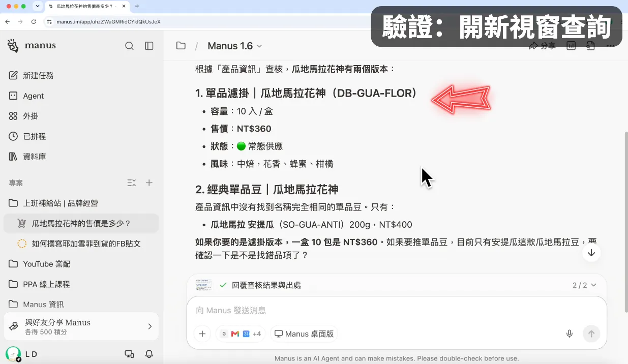This screenshot has width=628, height=364.
Task: Toggle the sidebar panel icon
Action: click(149, 46)
